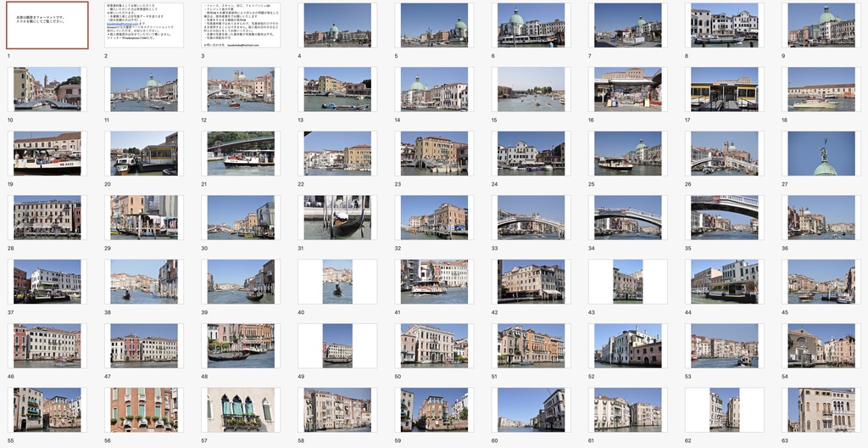Select slide thumbnail numbered 44
The width and height of the screenshot is (868, 448).
coord(725,282)
